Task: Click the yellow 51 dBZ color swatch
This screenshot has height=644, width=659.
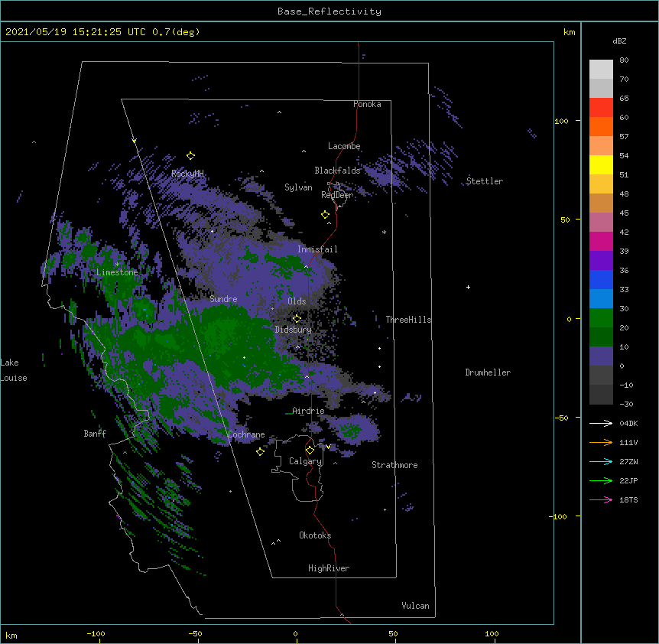Action: pos(601,164)
